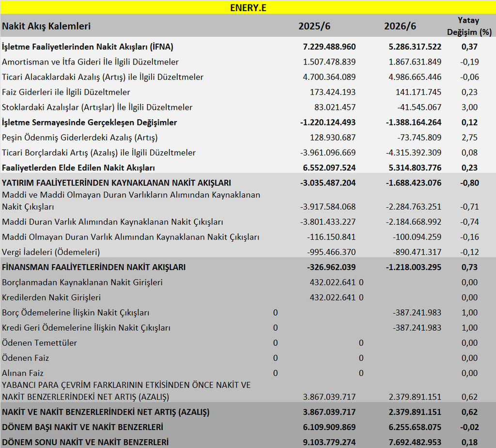Image resolution: width=496 pixels, height=448 pixels.
Task: Click the 'Peşin Ödenmiş Giderlerdeki Azalış' label
Action: [x=80, y=138]
